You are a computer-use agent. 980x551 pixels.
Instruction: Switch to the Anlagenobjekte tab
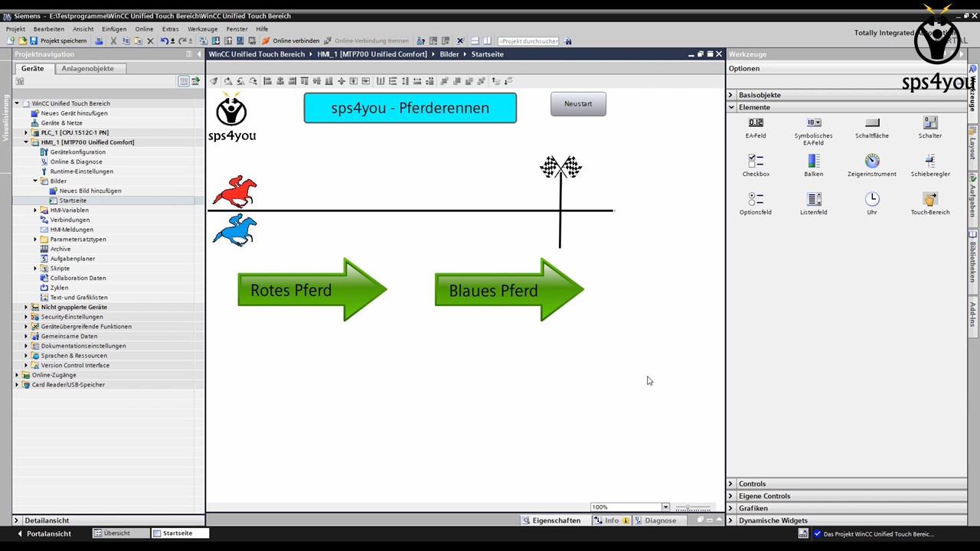click(x=87, y=69)
